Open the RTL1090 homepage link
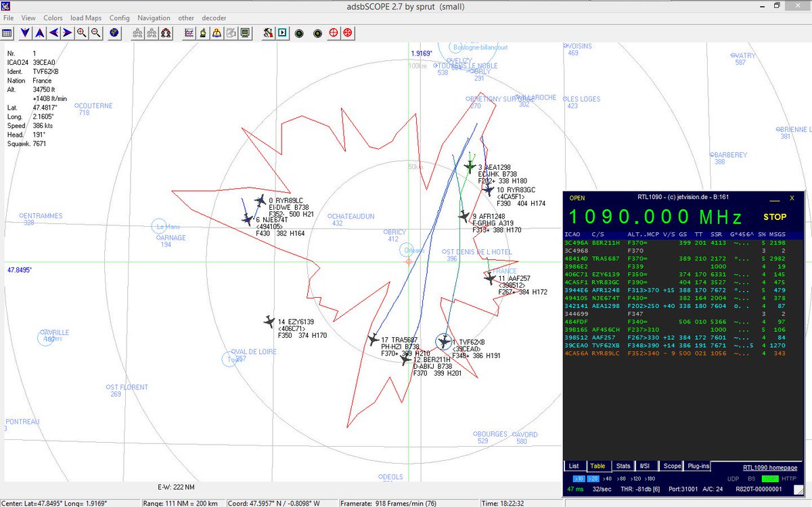 [770, 467]
